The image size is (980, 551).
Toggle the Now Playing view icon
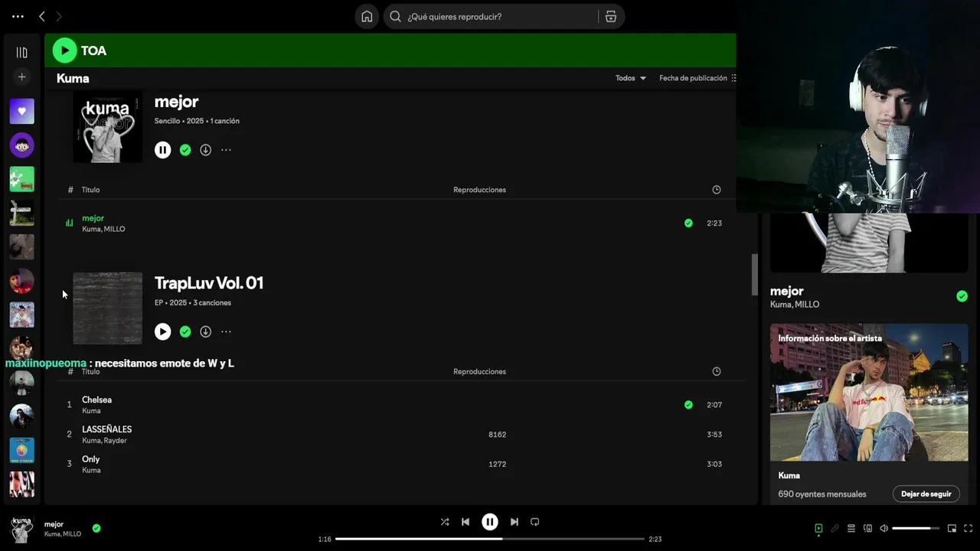pos(818,528)
